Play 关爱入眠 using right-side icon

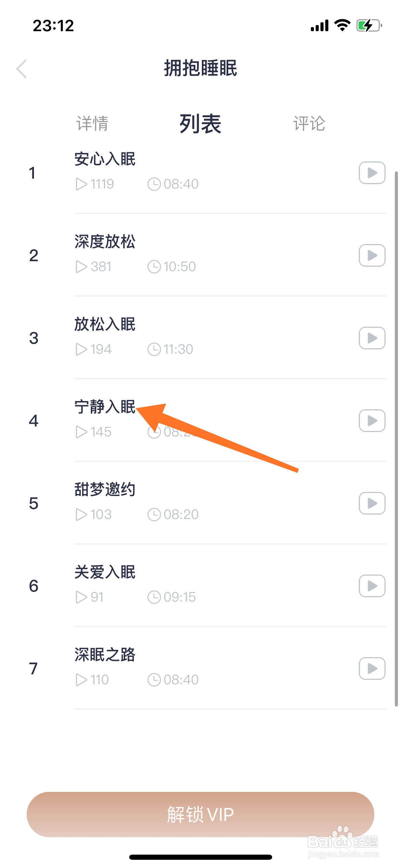[372, 586]
